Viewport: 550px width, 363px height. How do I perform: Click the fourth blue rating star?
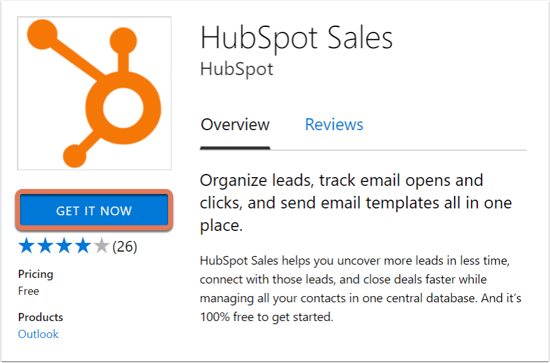pos(83,246)
